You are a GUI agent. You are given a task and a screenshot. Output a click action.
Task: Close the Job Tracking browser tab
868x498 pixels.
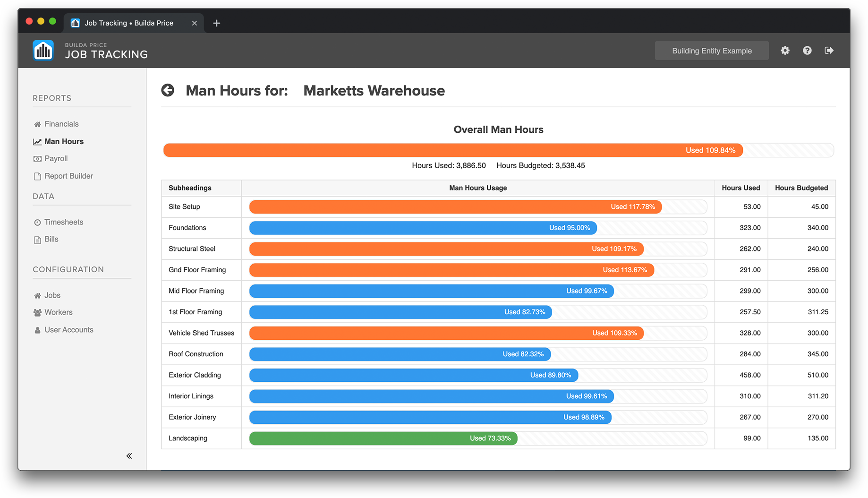194,23
